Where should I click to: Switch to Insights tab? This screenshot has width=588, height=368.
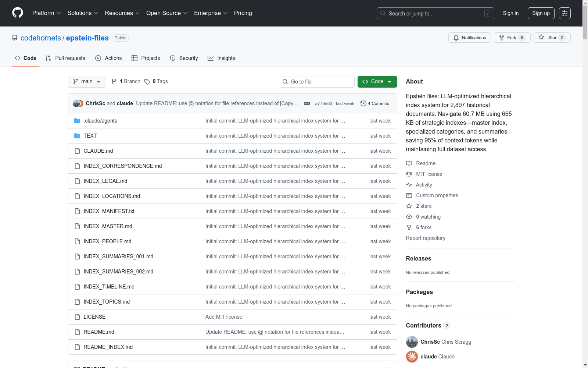click(x=221, y=58)
